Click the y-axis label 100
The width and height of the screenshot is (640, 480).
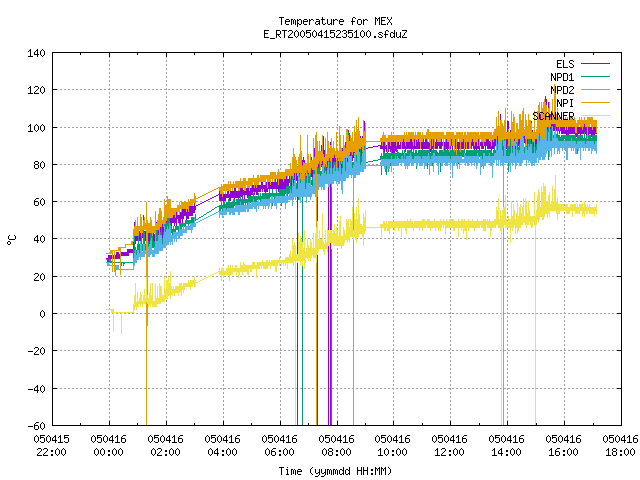[x=36, y=128]
